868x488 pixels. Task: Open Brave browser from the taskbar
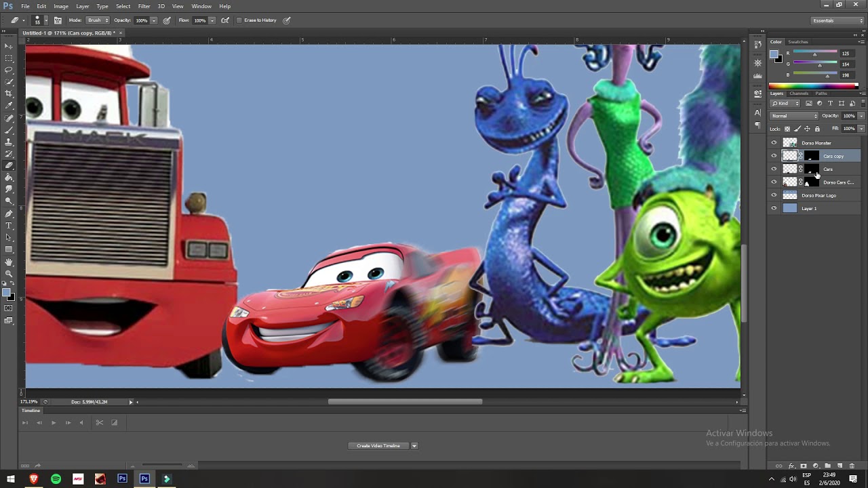33,479
